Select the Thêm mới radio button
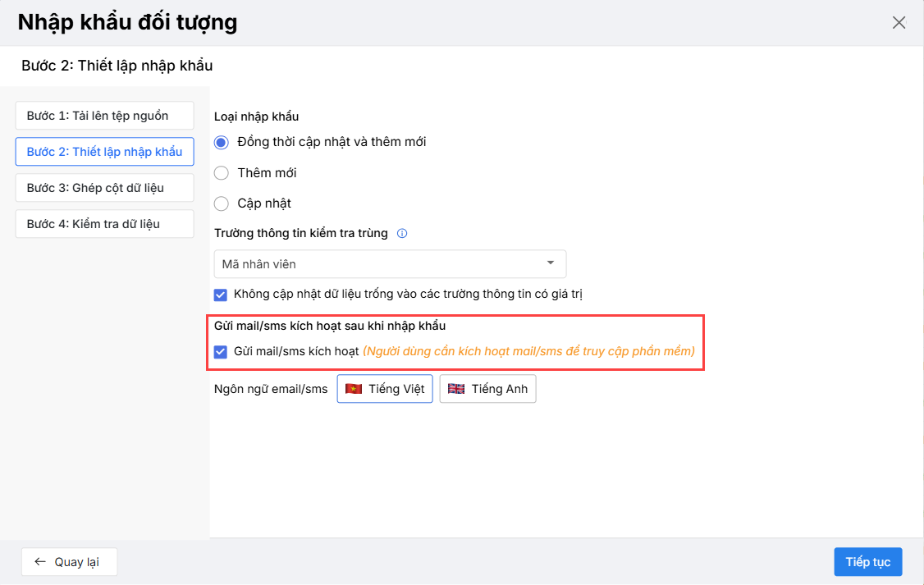924x585 pixels. coord(221,173)
